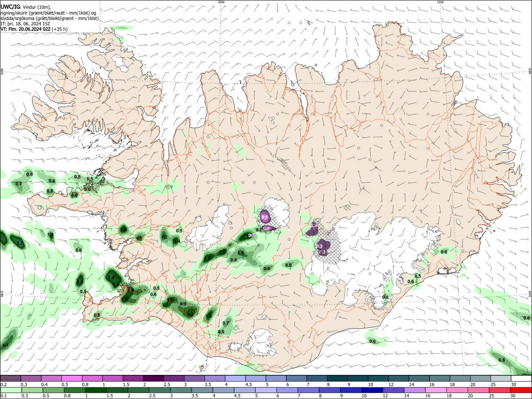Click the lilac 14 swatch in rain legend
Image resolution: width=532 pixels, height=399 pixels.
tap(414, 390)
